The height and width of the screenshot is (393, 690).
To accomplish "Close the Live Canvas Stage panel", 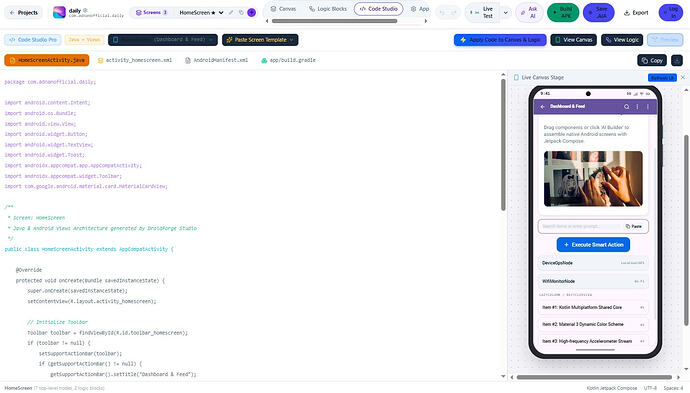I will pyautogui.click(x=683, y=77).
